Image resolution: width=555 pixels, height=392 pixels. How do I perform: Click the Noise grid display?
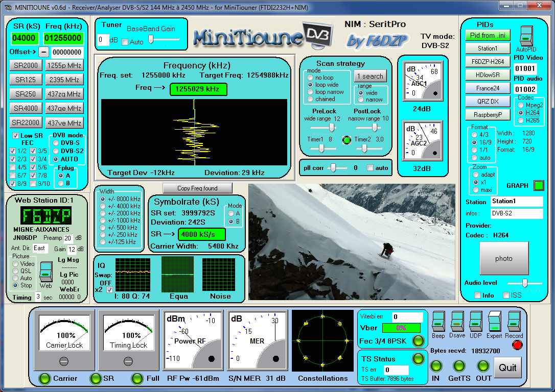click(x=218, y=275)
